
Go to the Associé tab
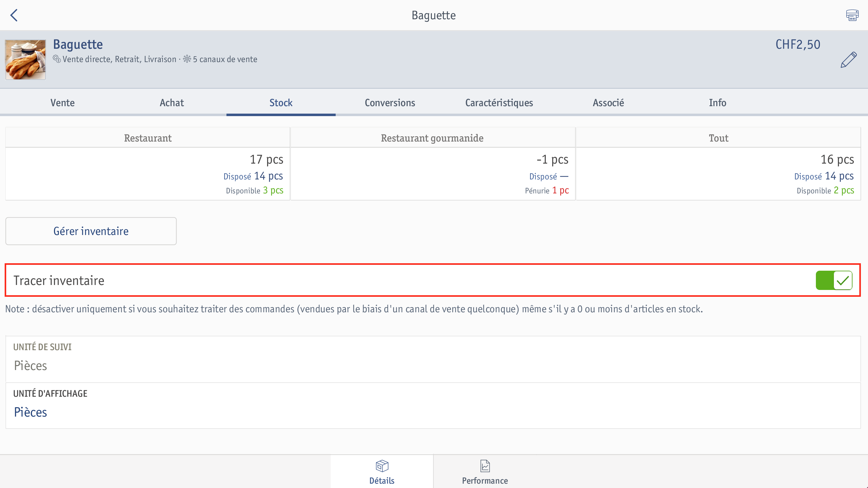point(608,102)
